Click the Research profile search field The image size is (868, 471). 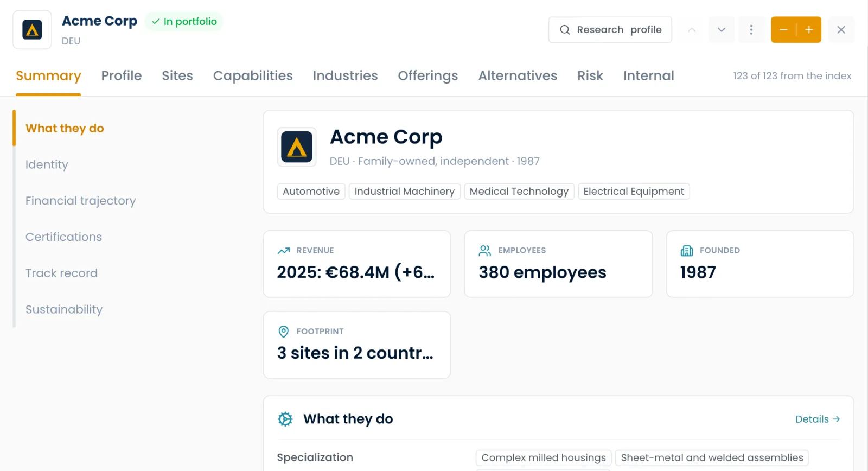(610, 30)
